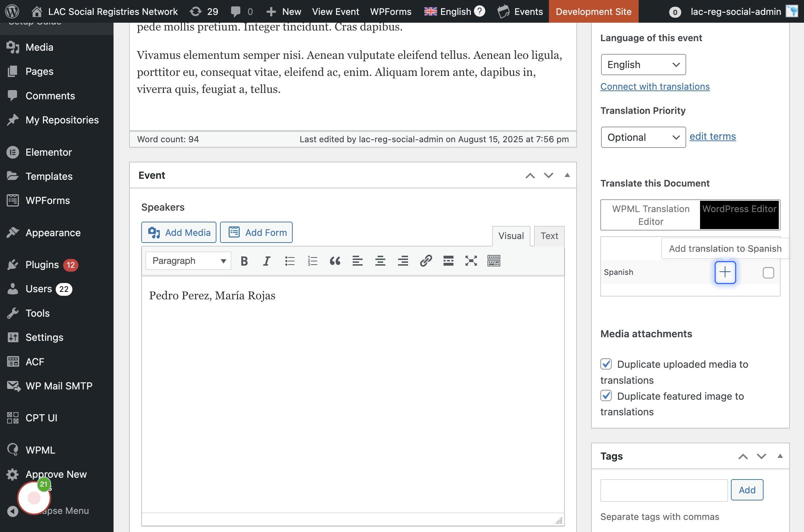Image resolution: width=804 pixels, height=532 pixels.
Task: Click the Tags input field
Action: pyautogui.click(x=663, y=490)
